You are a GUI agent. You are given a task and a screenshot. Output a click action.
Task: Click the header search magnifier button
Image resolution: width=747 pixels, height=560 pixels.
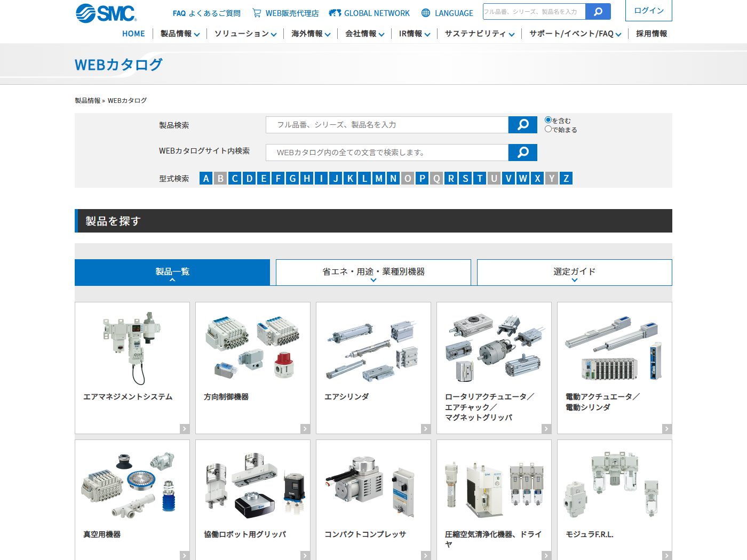tap(598, 12)
